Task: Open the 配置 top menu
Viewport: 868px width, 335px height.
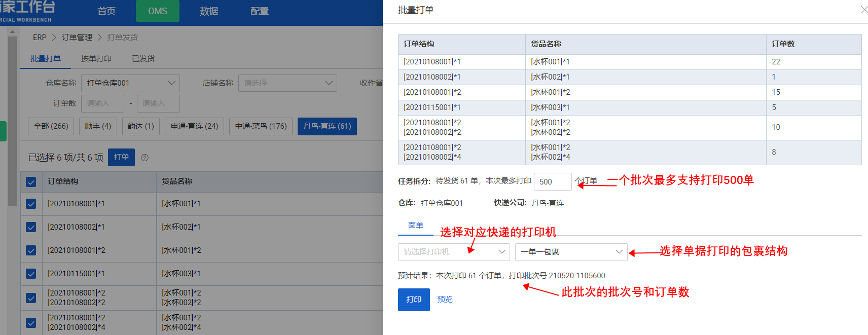Action: [260, 11]
